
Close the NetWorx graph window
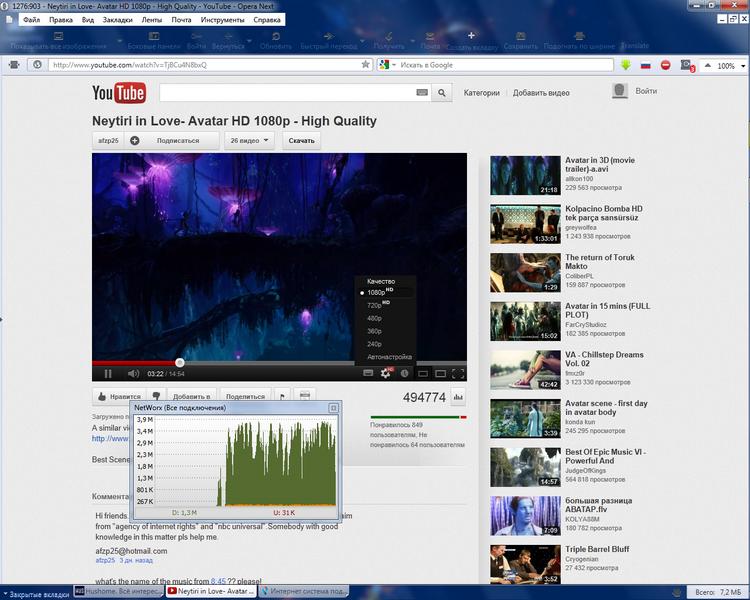click(x=333, y=408)
